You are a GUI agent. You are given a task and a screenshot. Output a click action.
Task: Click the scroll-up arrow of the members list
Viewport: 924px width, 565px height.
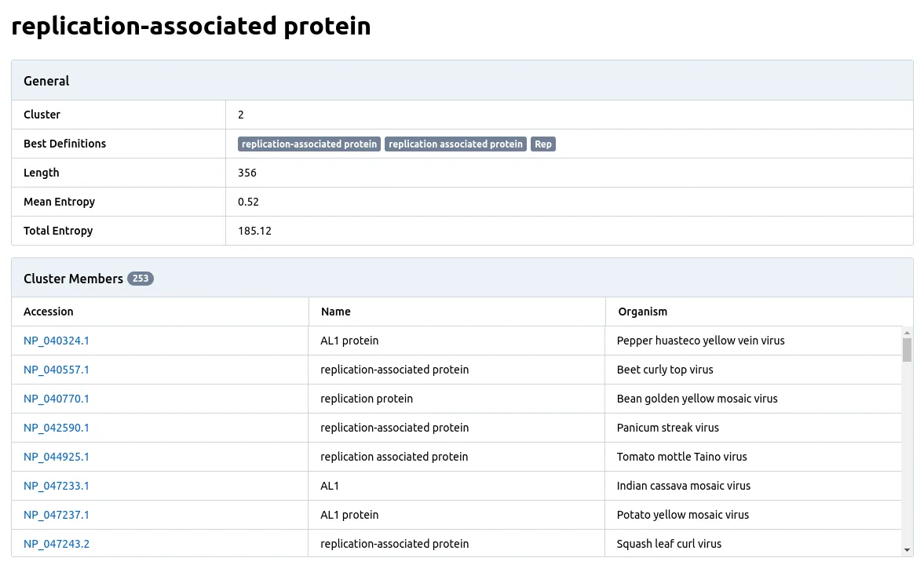(907, 332)
